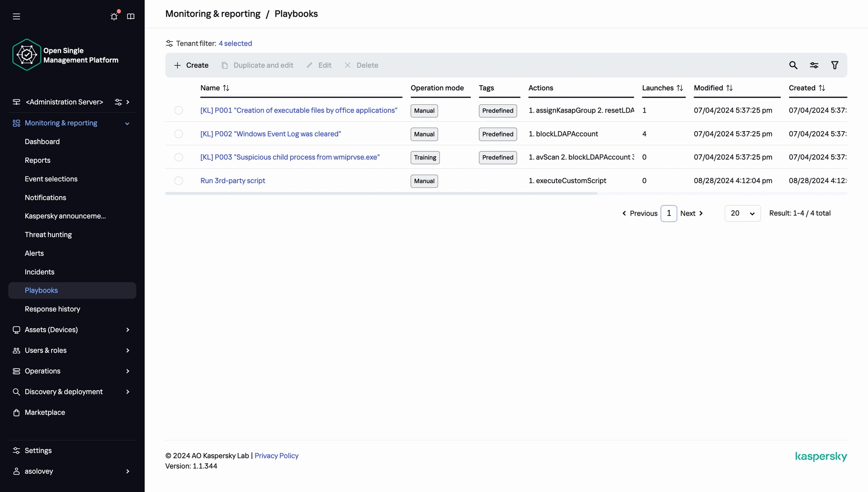Open the column settings icon in toolbar
The image size is (868, 492).
coord(814,65)
